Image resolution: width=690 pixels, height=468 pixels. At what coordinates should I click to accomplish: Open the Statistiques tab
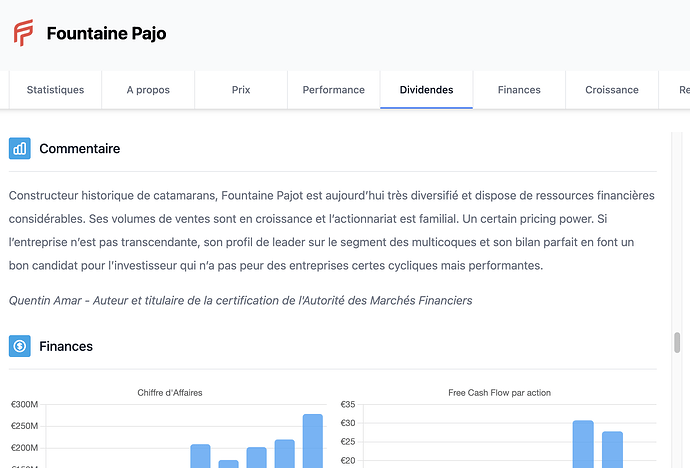pyautogui.click(x=55, y=90)
